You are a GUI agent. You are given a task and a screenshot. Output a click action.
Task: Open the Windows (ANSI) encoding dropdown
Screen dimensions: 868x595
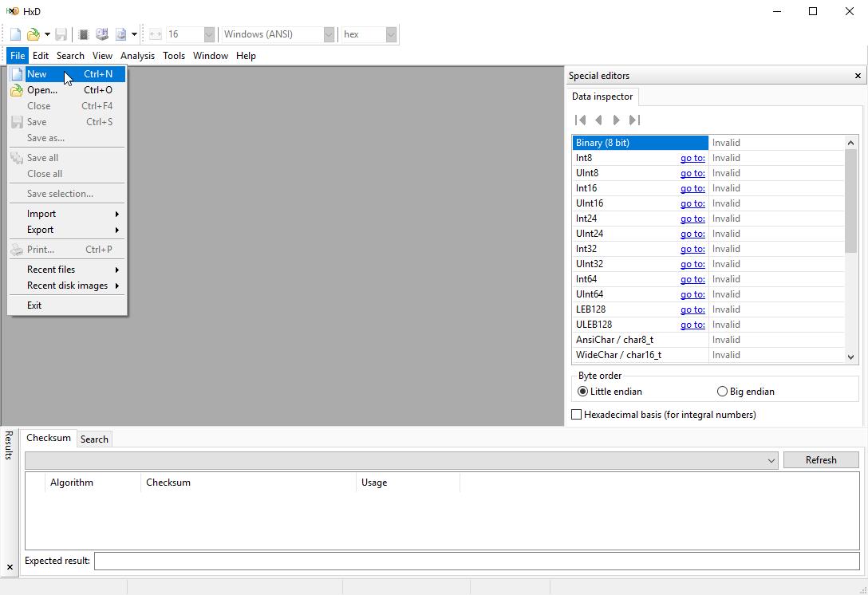pyautogui.click(x=328, y=34)
